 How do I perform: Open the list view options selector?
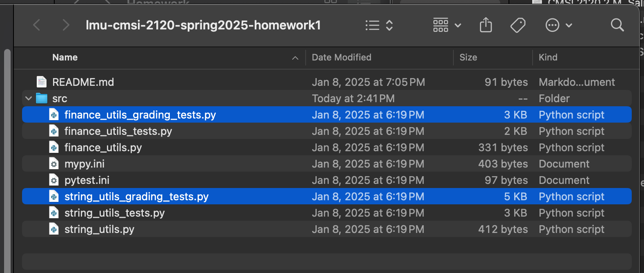pyautogui.click(x=379, y=25)
